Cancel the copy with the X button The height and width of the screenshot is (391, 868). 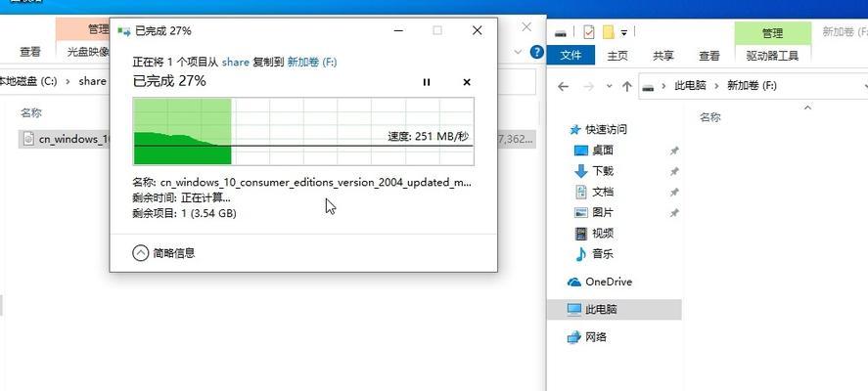[467, 82]
